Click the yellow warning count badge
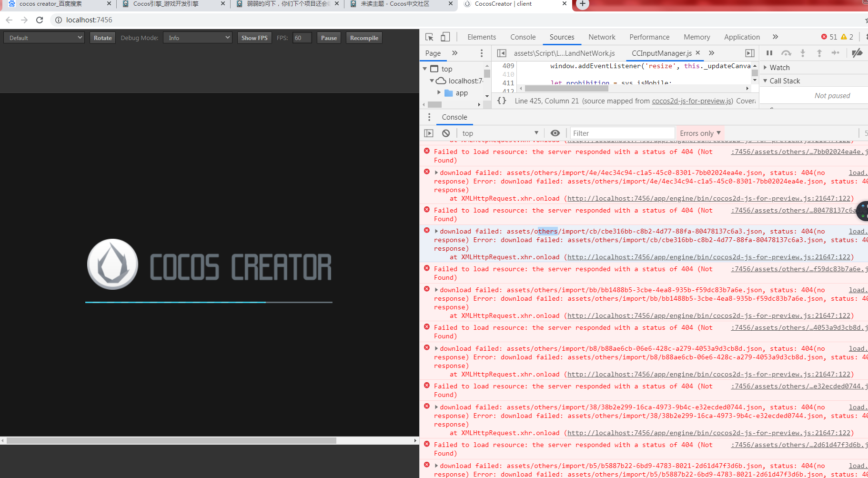Viewport: 868px width, 478px height. point(847,37)
